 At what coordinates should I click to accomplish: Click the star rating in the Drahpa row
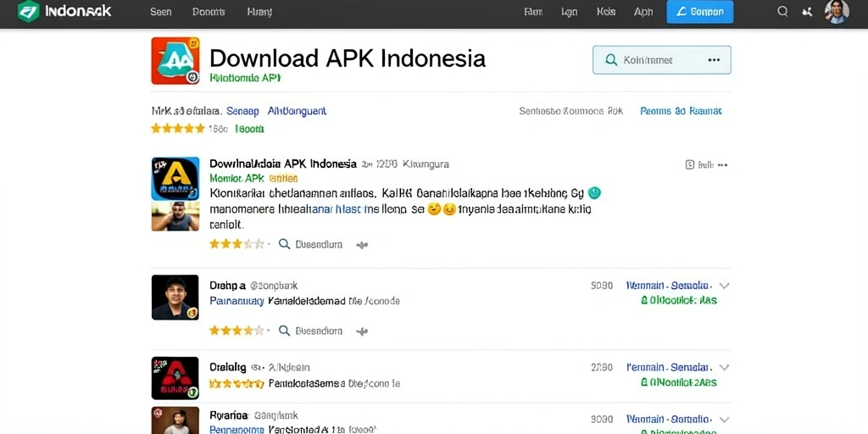click(x=237, y=331)
